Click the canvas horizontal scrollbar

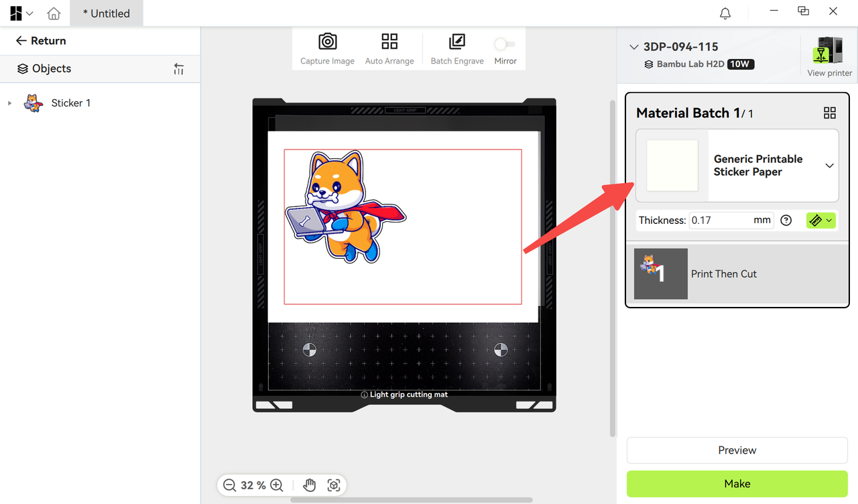[412, 500]
